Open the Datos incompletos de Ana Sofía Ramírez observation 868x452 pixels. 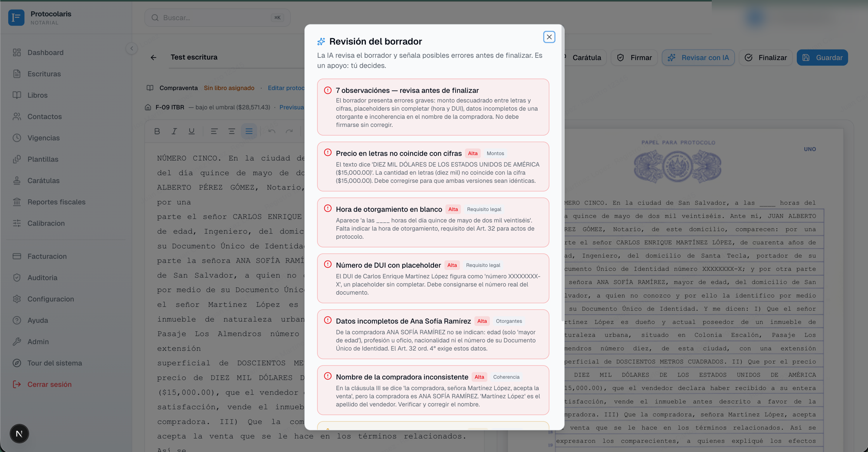click(x=433, y=334)
